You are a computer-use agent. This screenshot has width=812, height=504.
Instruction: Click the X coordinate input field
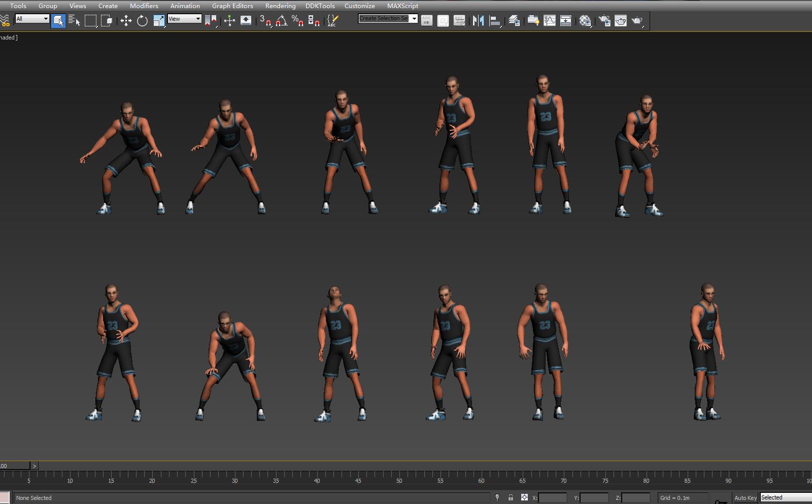point(553,498)
